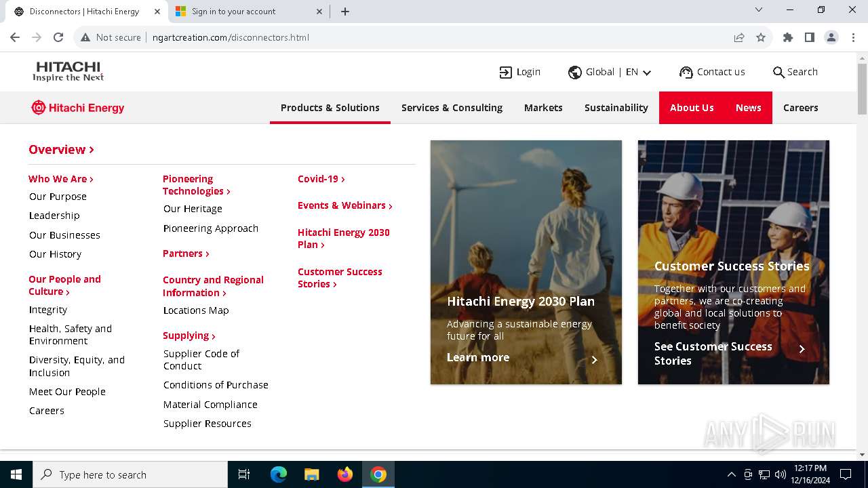
Task: Open Supplying section
Action: click(x=189, y=335)
